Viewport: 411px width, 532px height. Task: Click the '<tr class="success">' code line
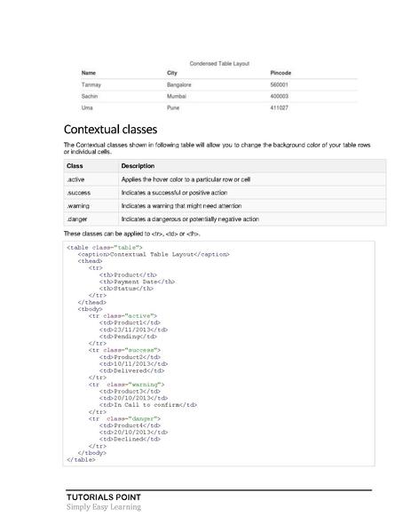pos(124,350)
